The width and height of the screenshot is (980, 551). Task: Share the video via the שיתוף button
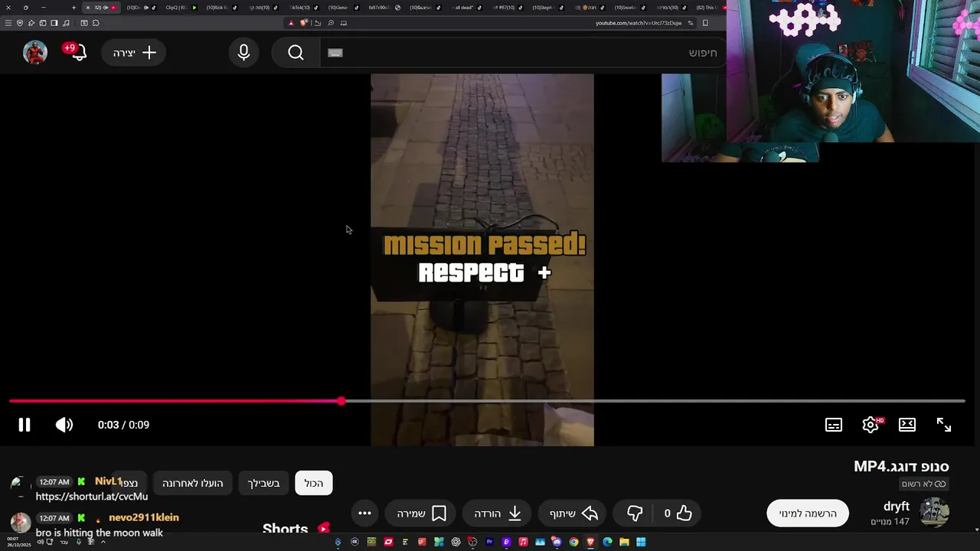(573, 514)
